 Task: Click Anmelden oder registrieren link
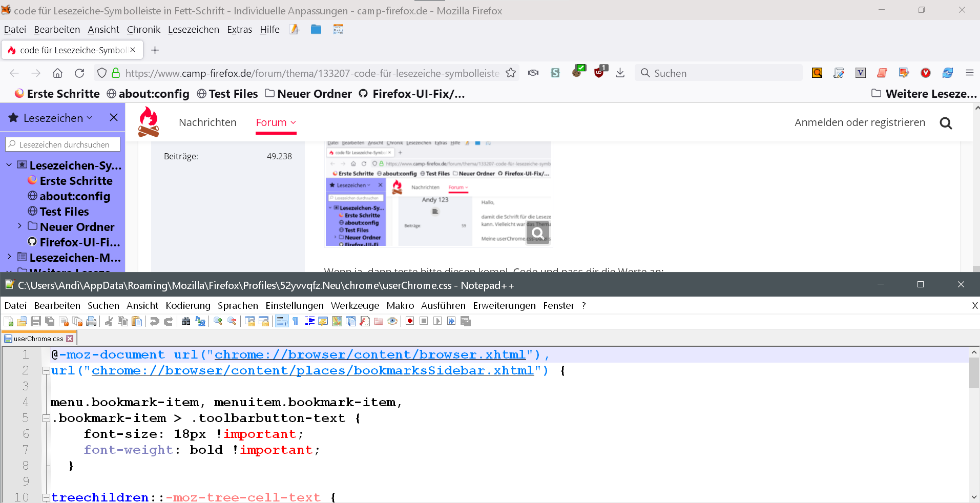coord(860,122)
